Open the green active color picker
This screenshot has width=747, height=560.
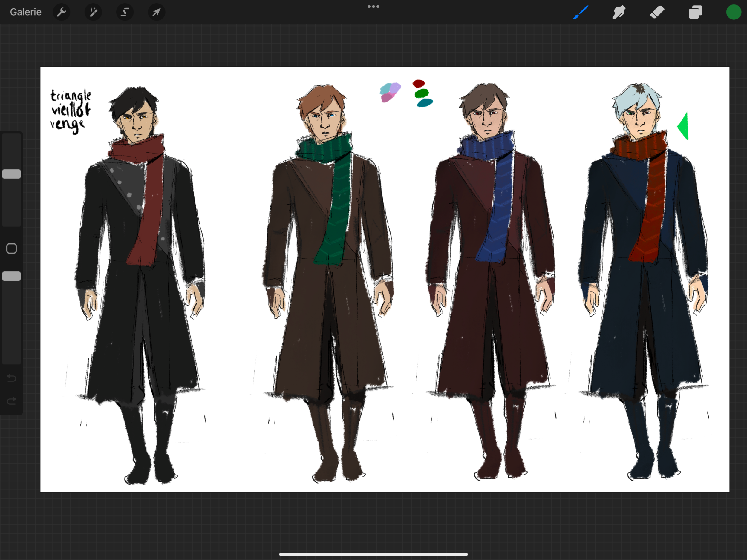(733, 13)
